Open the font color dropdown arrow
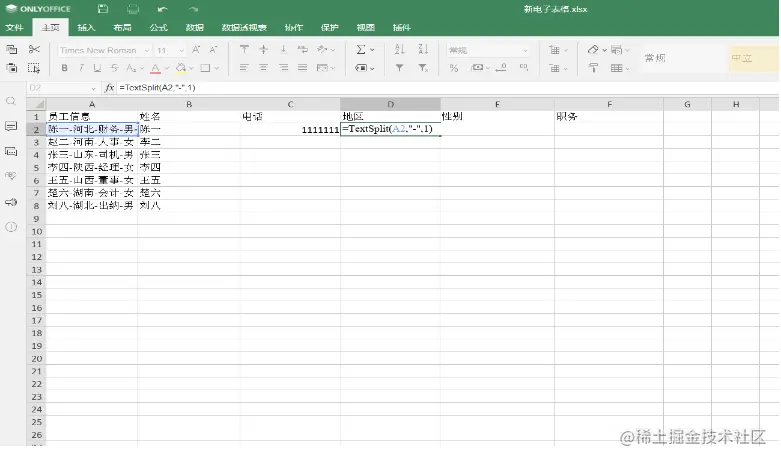Viewport: 781px width, 461px height. pyautogui.click(x=167, y=68)
